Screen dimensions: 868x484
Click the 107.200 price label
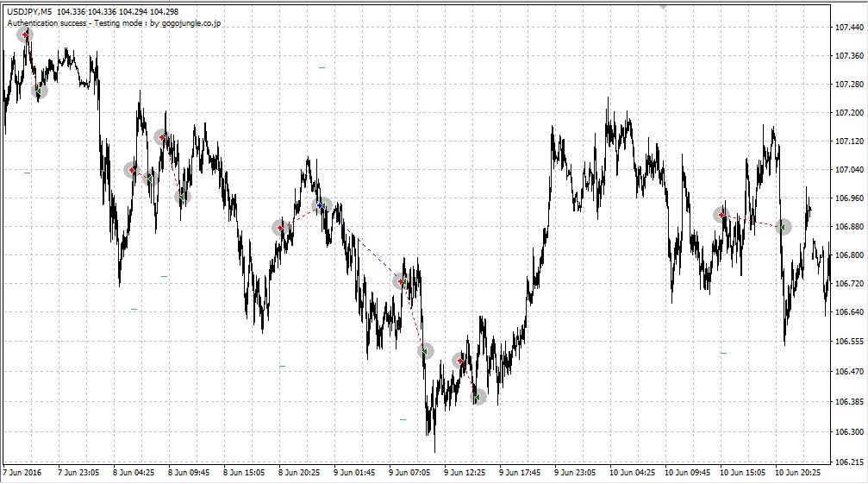point(849,113)
